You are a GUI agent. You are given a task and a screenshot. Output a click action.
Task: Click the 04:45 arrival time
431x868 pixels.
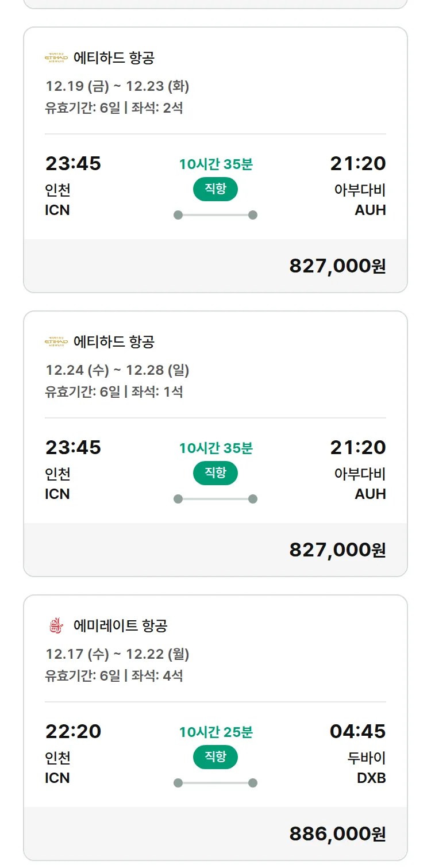pyautogui.click(x=357, y=731)
